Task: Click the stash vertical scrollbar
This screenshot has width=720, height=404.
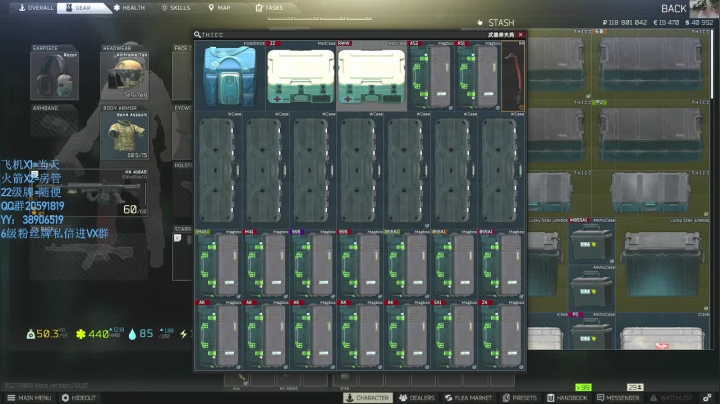Action: coord(714,64)
